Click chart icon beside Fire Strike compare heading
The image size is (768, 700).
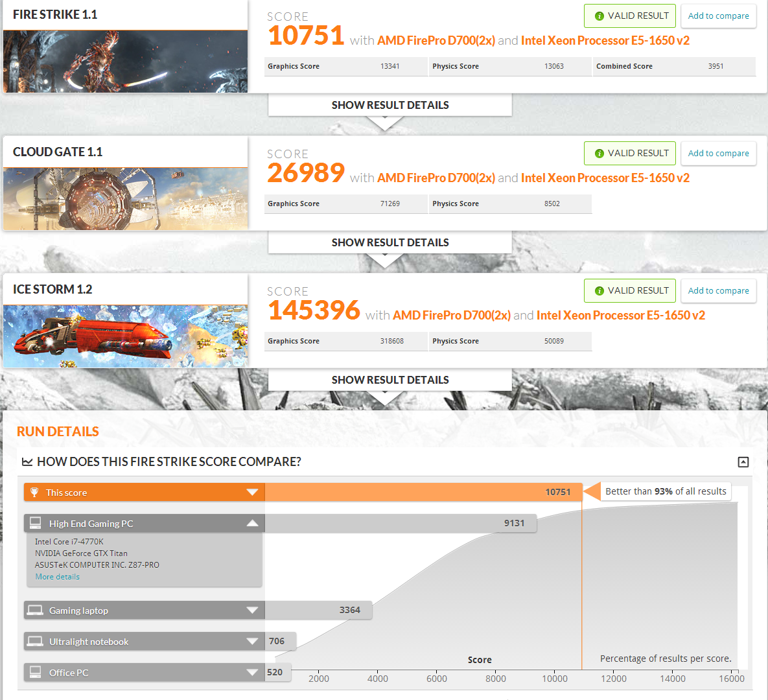(x=27, y=462)
